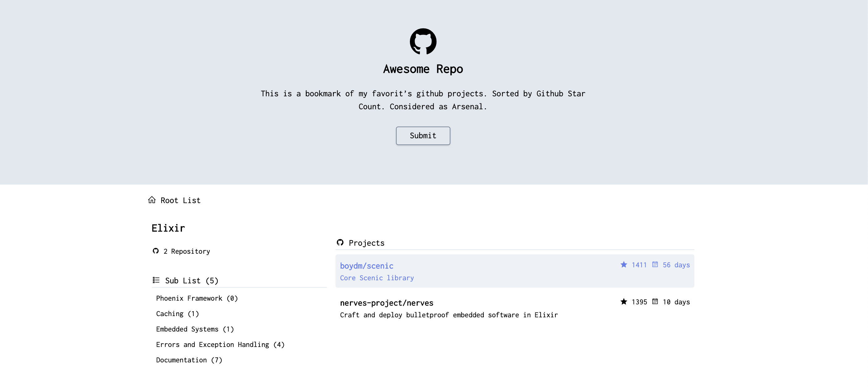Open the Documentation sub list
This screenshot has width=868, height=392.
[x=189, y=360]
